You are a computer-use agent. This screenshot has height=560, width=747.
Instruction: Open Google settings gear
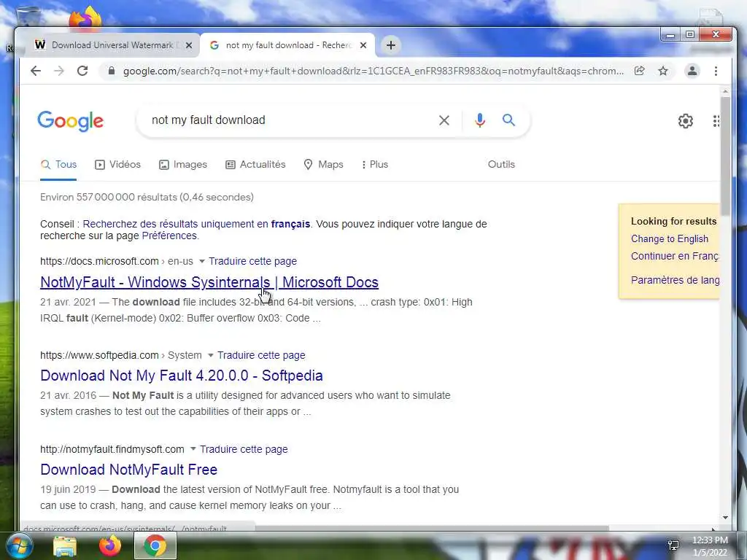[685, 121]
